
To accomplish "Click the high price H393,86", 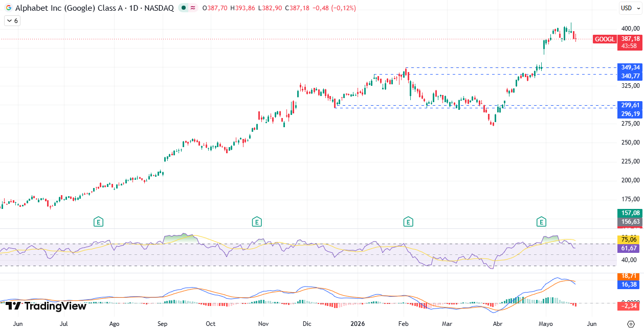I will 242,8.
